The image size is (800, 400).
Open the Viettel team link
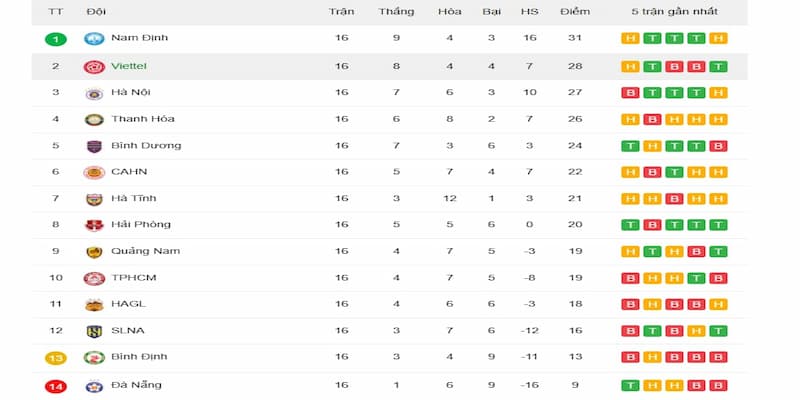129,66
